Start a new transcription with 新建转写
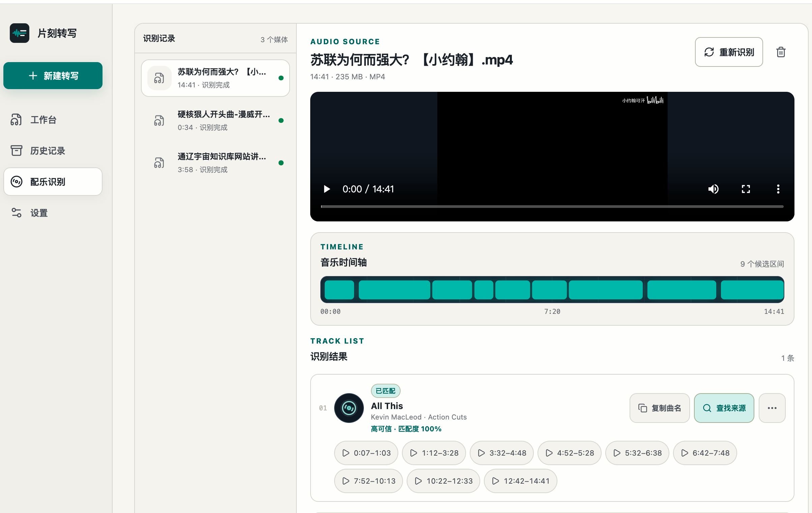812x513 pixels. 53,76
